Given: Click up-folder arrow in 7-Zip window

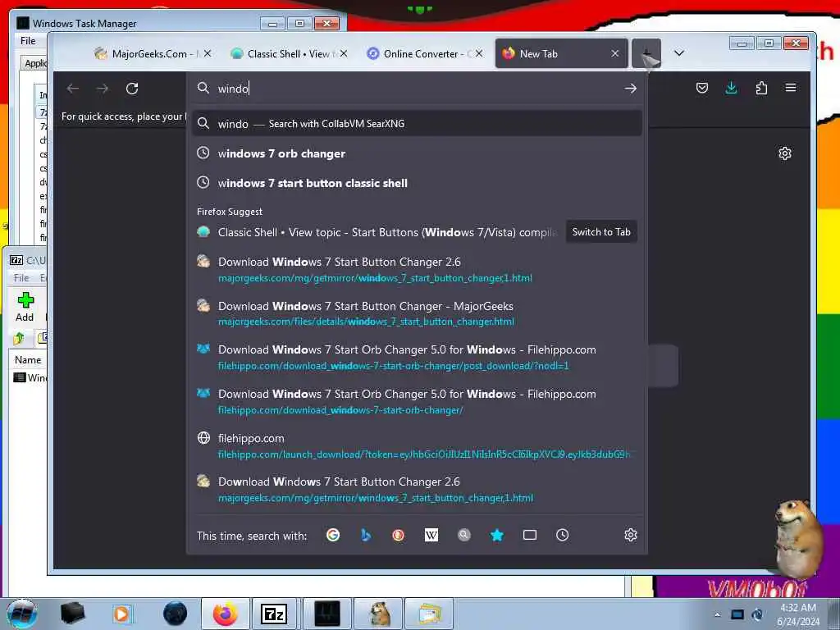Looking at the screenshot, I should [x=20, y=338].
